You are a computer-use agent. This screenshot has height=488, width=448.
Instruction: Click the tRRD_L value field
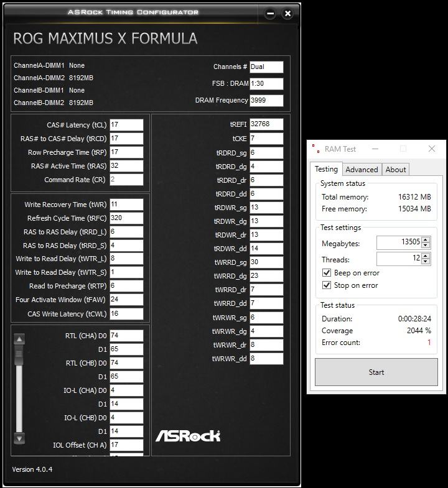click(x=126, y=232)
